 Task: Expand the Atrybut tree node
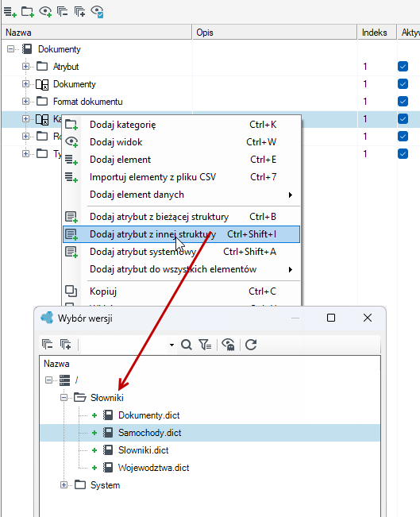pos(25,67)
